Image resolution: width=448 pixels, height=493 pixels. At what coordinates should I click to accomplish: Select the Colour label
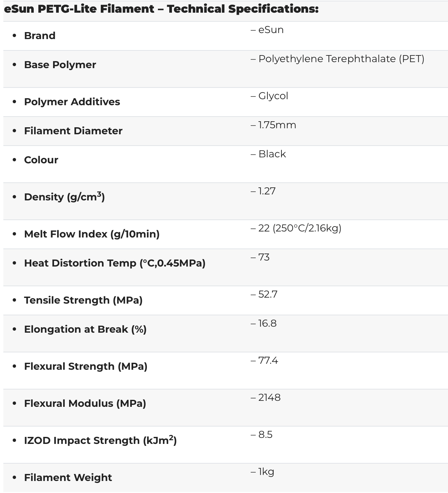click(41, 160)
